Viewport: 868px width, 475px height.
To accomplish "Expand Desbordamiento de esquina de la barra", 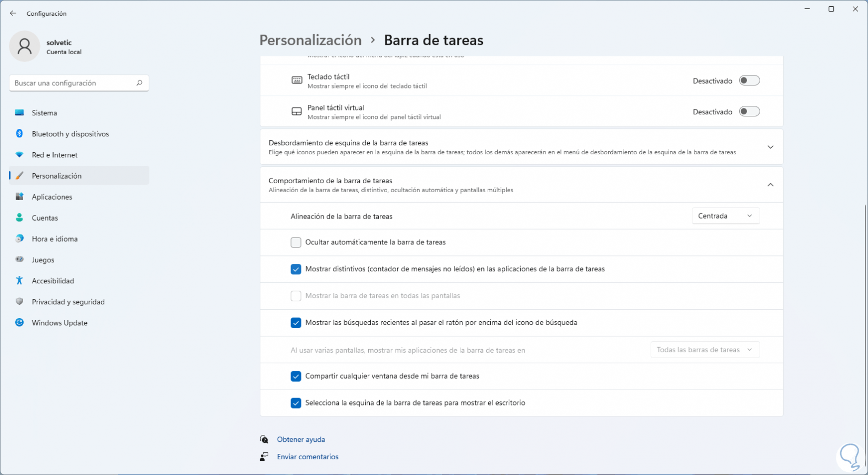I will point(770,147).
